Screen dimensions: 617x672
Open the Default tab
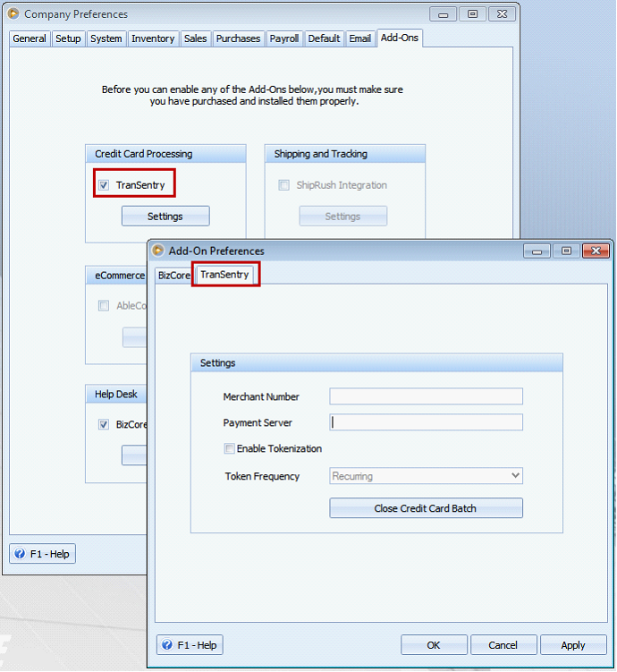click(324, 38)
